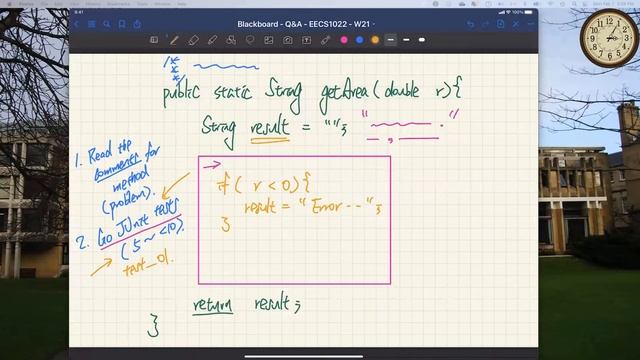Tap the handwritten 'getArea' method name
This screenshot has height=360, width=640.
pyautogui.click(x=344, y=93)
